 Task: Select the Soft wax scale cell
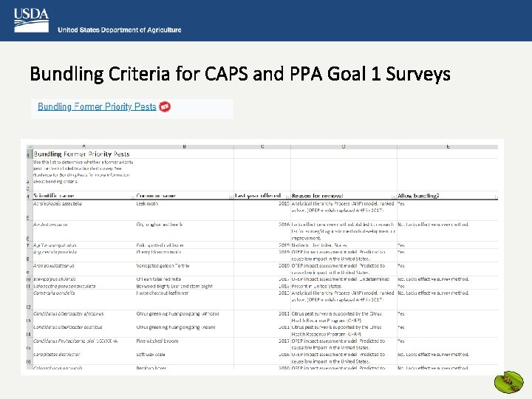point(184,358)
